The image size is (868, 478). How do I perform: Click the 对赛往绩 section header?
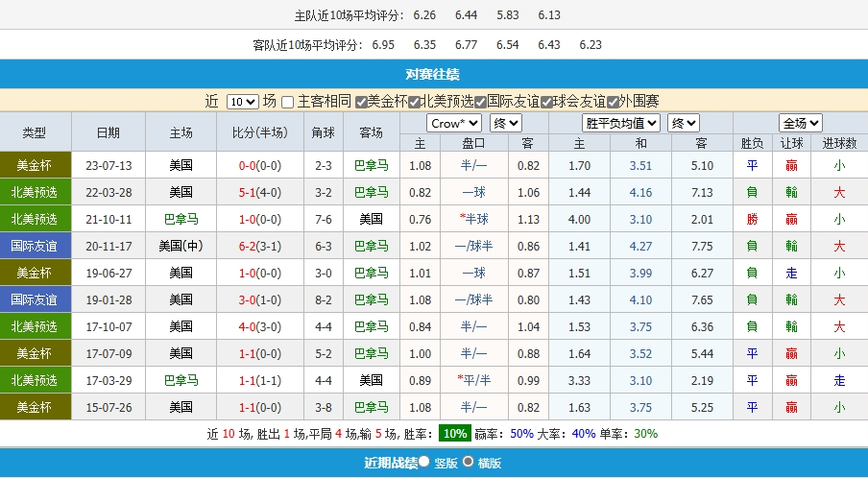[x=433, y=74]
